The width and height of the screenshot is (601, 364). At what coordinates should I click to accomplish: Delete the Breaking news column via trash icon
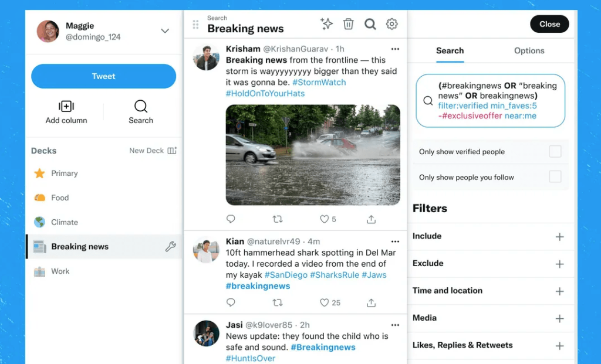pyautogui.click(x=348, y=23)
